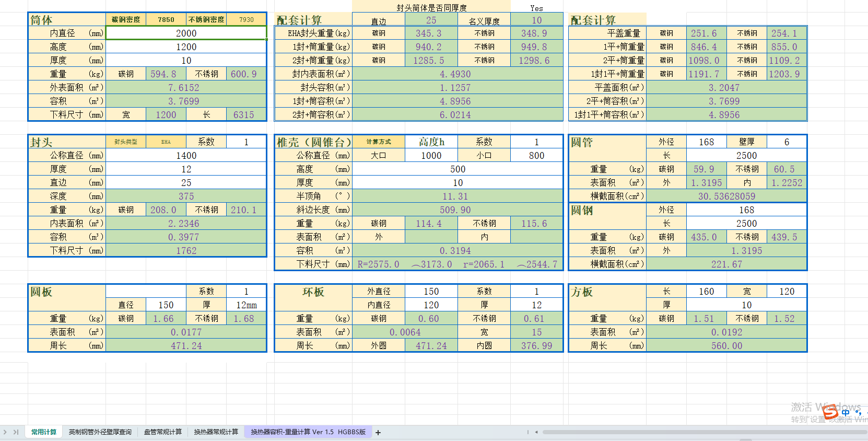The width and height of the screenshot is (868, 441).
Task: Click the 2封+筒容积 value 6.0214
Action: tap(458, 114)
